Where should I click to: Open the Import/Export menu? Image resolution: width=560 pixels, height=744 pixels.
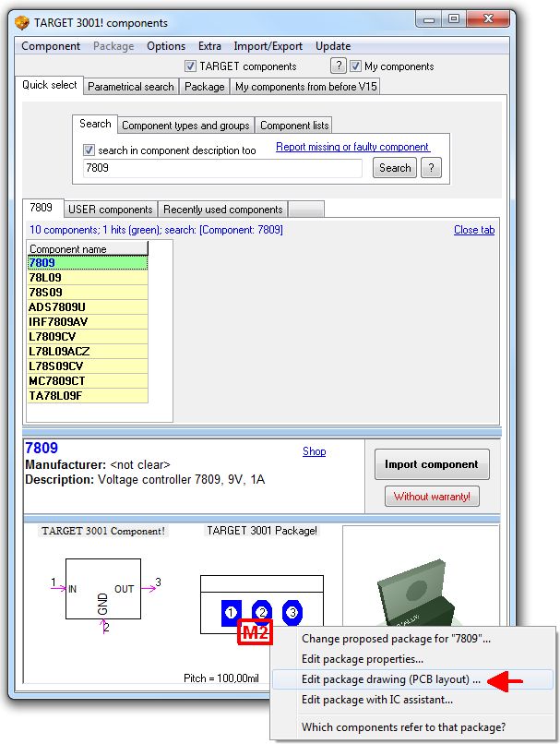point(268,46)
